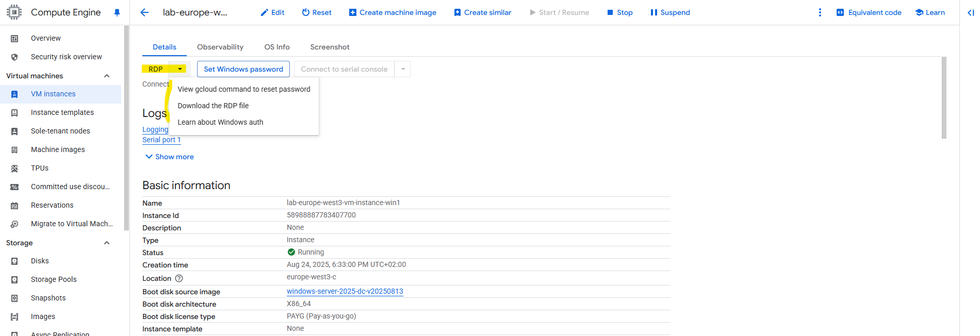The width and height of the screenshot is (980, 336).
Task: Open the three-dot more actions menu
Action: 820,12
